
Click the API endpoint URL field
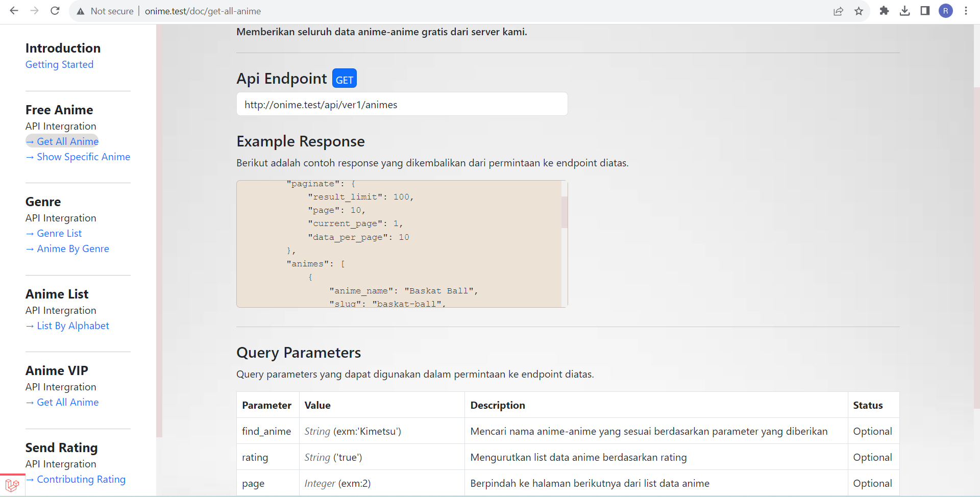(402, 104)
